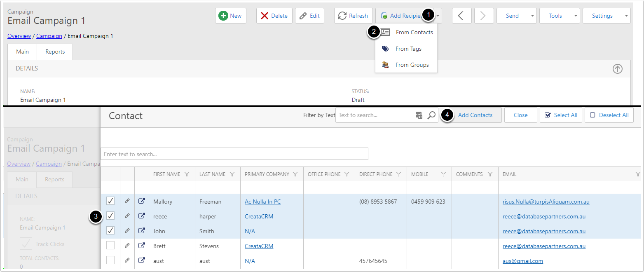The image size is (644, 272).
Task: Open John Smith in new window icon
Action: click(142, 231)
